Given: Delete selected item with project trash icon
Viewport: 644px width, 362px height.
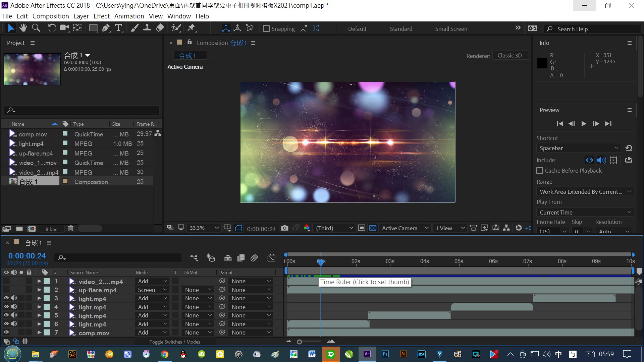Looking at the screenshot, I should tap(70, 229).
